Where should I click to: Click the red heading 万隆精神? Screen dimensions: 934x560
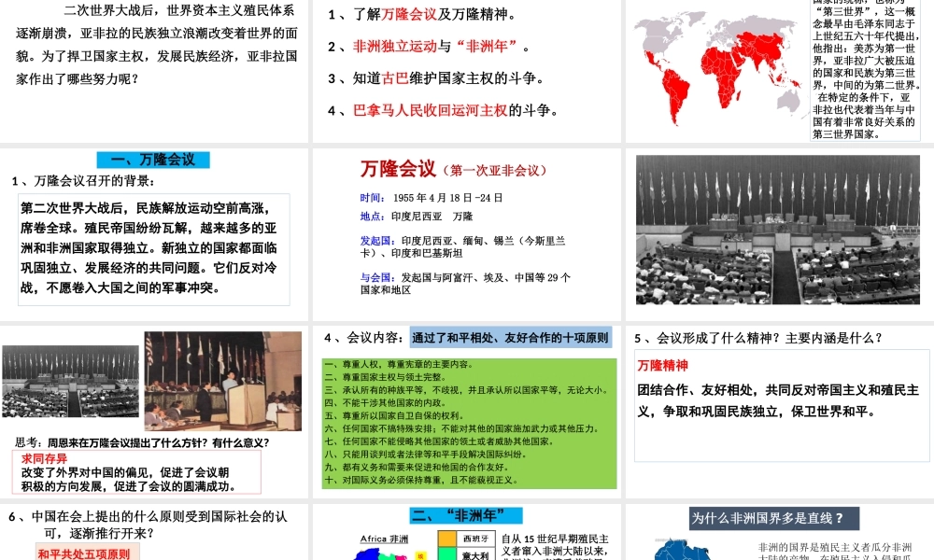(663, 365)
